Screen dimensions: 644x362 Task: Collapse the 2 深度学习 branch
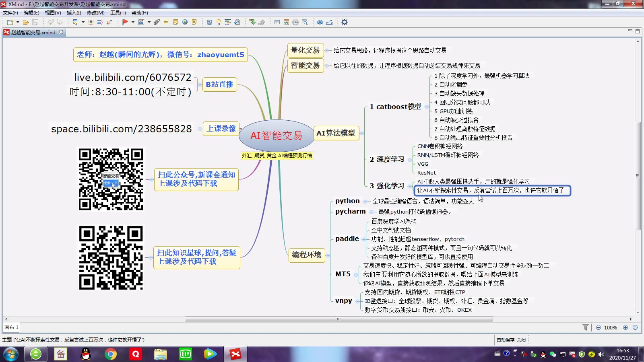[x=410, y=160]
